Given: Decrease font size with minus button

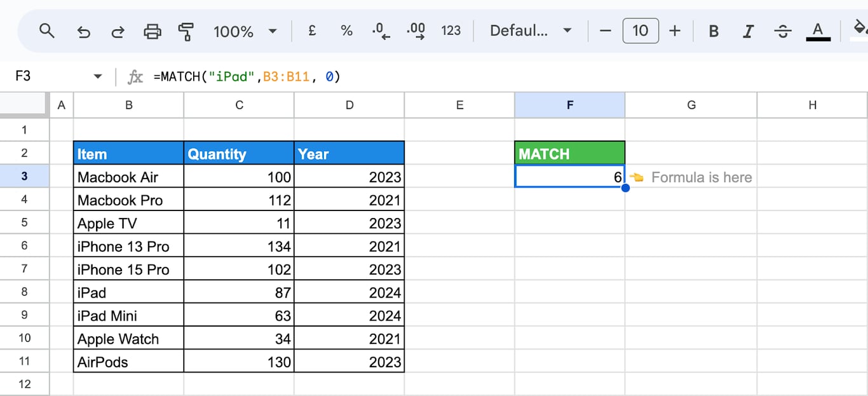Looking at the screenshot, I should pyautogui.click(x=606, y=31).
